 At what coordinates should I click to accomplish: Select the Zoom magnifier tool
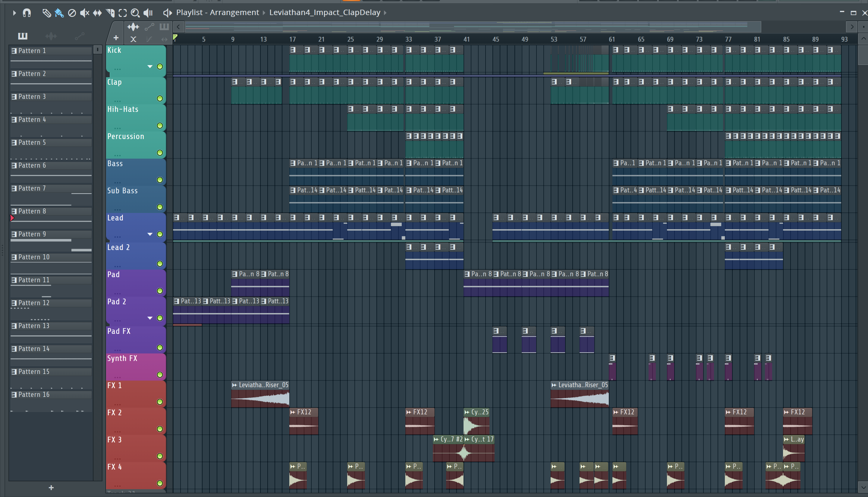135,13
